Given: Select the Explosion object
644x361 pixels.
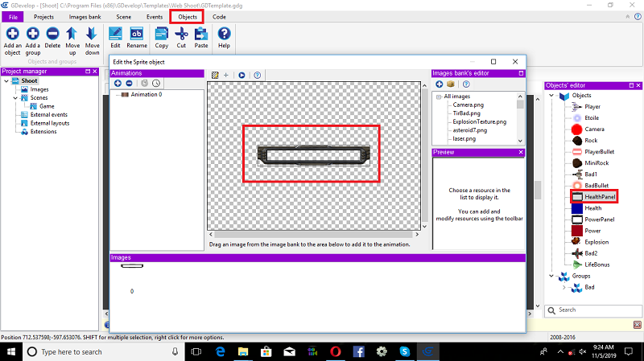Looking at the screenshot, I should tap(597, 242).
